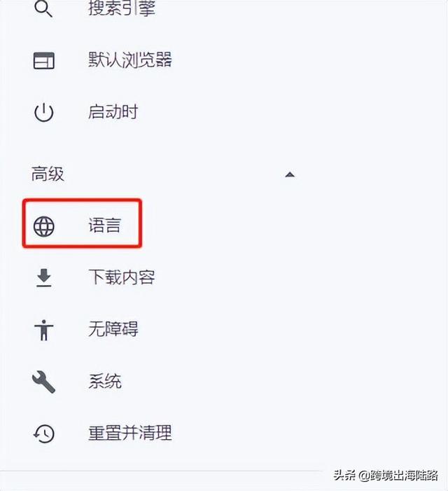
Task: Open the 无障碍 settings section
Action: pyautogui.click(x=113, y=329)
